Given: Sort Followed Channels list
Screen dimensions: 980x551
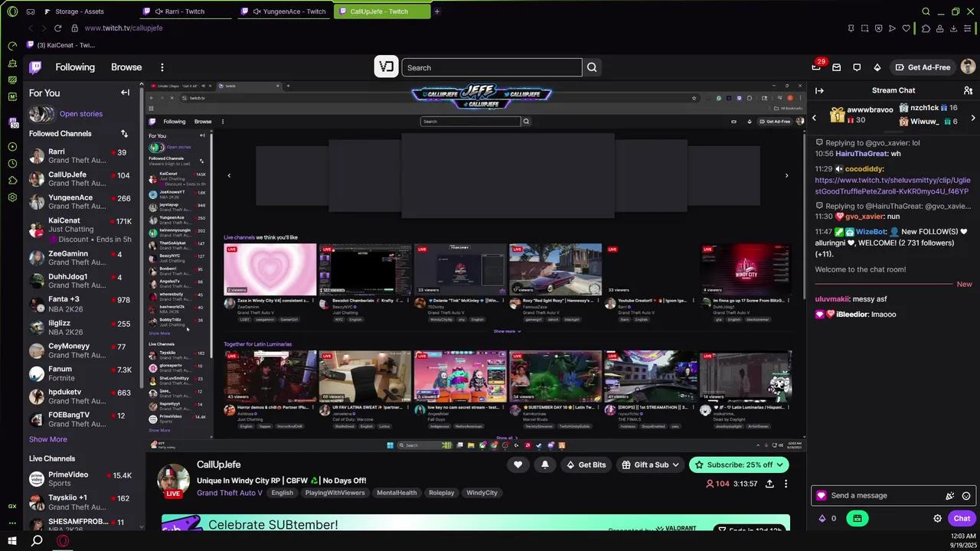Looking at the screenshot, I should click(x=124, y=134).
